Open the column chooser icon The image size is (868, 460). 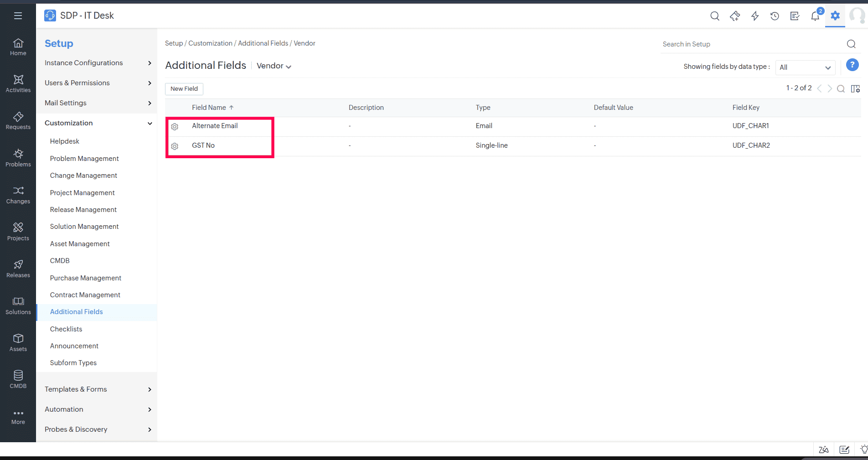tap(855, 88)
